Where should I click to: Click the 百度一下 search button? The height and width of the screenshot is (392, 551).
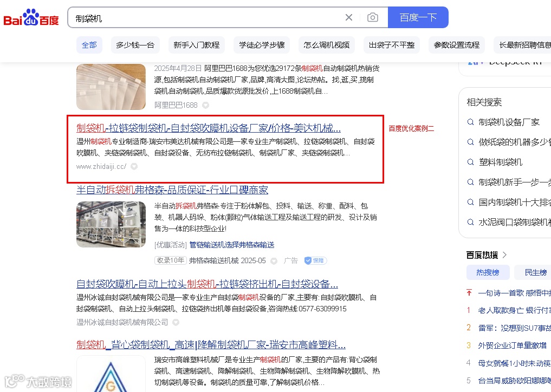point(418,17)
